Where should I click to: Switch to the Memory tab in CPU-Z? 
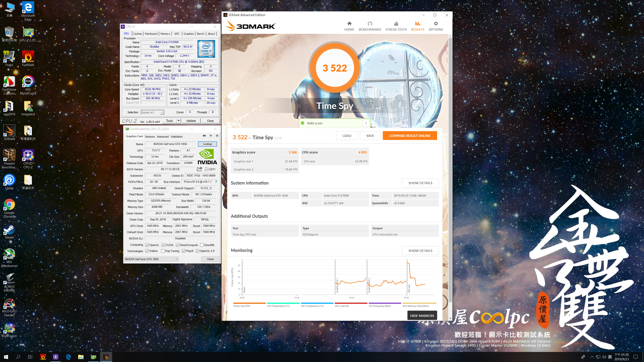click(165, 34)
